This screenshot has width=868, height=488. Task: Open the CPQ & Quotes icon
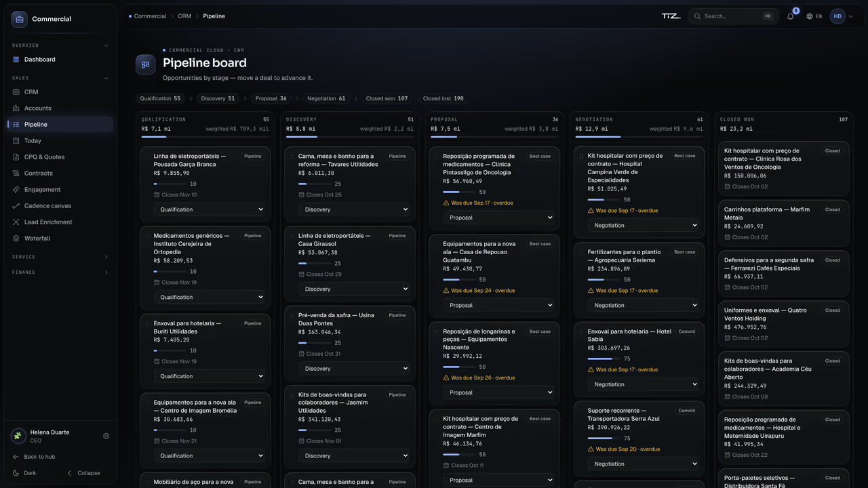pos(16,157)
